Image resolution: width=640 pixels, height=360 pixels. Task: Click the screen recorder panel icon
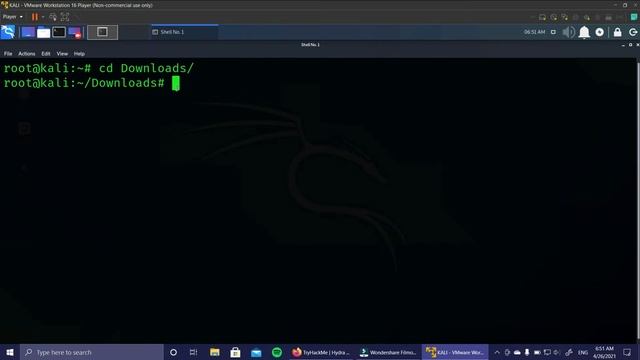[75, 32]
